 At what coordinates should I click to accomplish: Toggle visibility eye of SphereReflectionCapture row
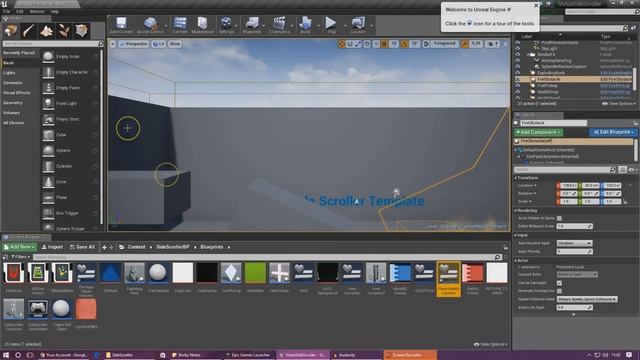pos(518,67)
